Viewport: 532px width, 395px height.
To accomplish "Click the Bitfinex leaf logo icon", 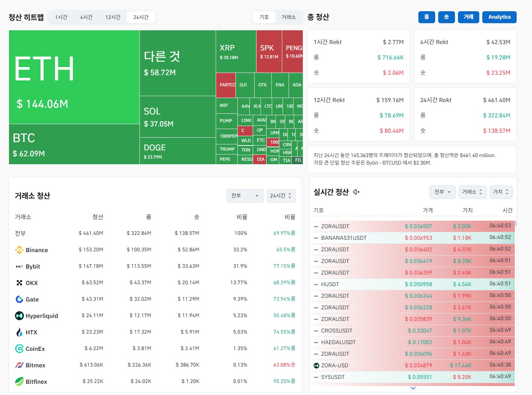I will pos(19,382).
